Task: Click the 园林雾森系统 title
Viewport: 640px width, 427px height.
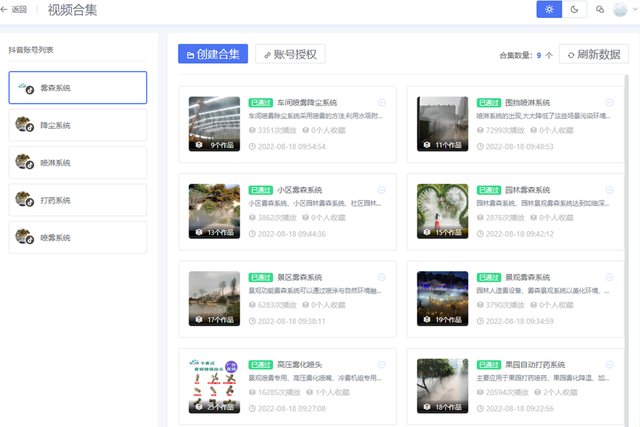Action: coord(527,190)
